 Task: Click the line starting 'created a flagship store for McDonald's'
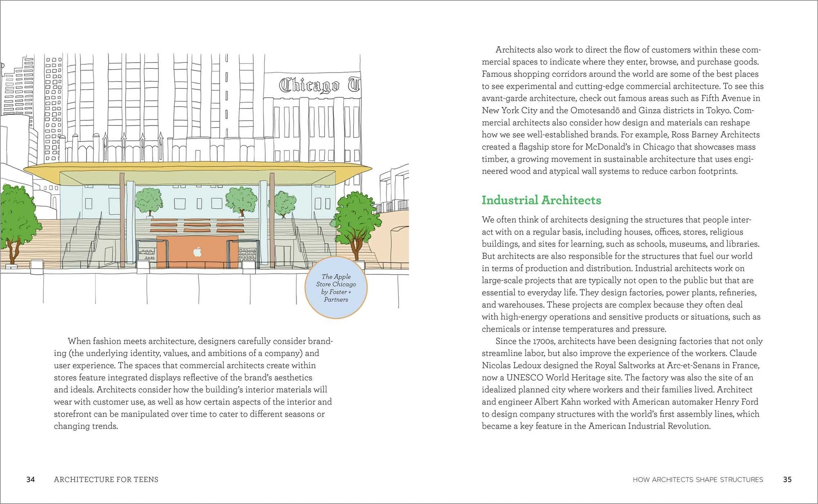click(618, 147)
